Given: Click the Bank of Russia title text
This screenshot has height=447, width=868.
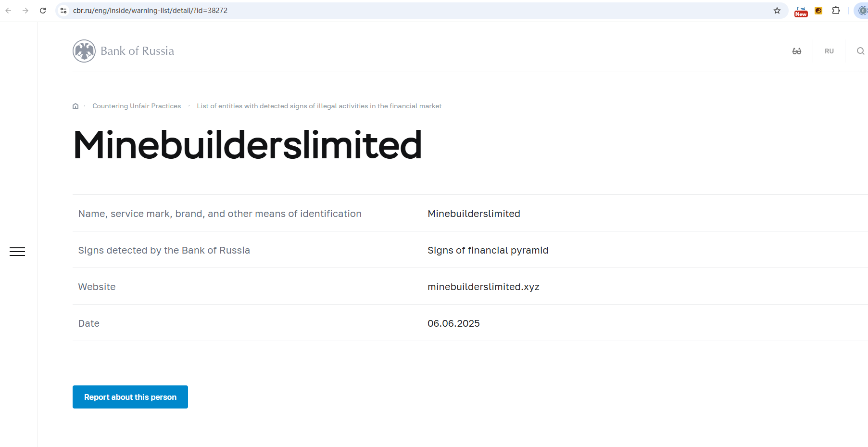Looking at the screenshot, I should [138, 51].
